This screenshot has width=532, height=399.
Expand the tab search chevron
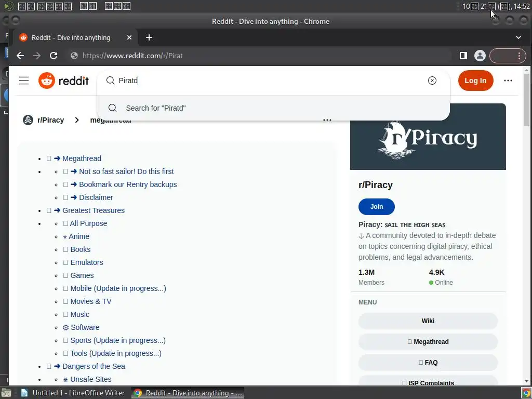(518, 37)
